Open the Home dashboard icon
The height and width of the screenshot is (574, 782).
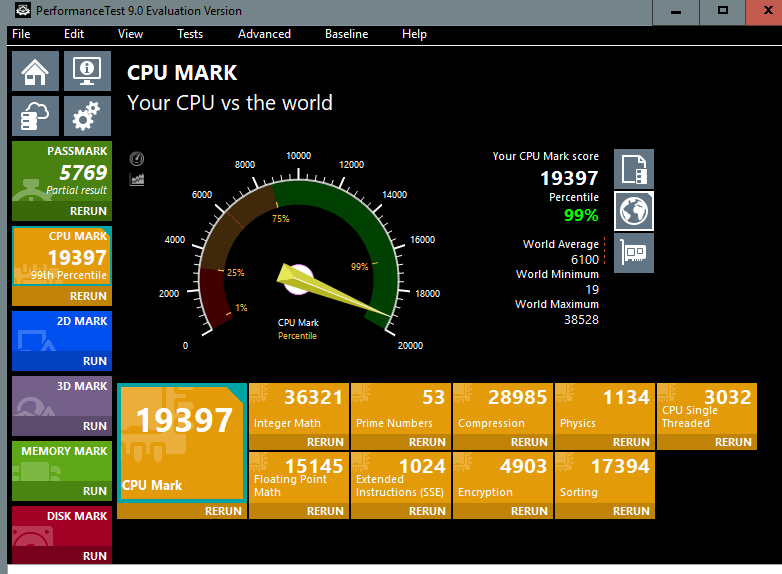[x=35, y=71]
